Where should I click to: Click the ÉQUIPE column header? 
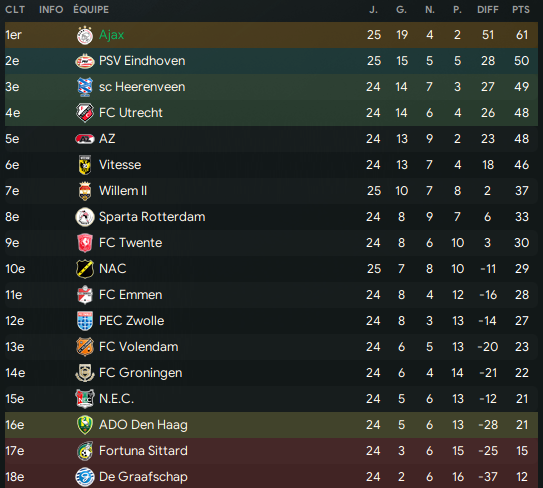coord(91,9)
